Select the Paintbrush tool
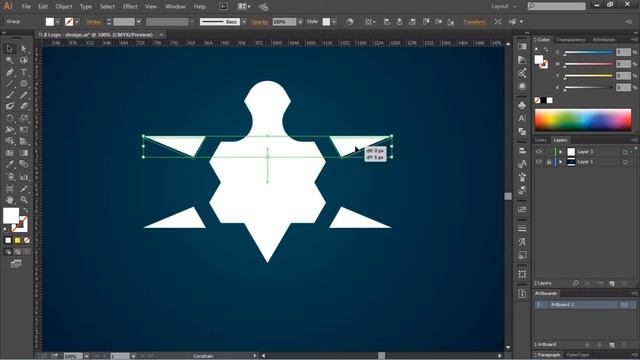 pyautogui.click(x=10, y=95)
